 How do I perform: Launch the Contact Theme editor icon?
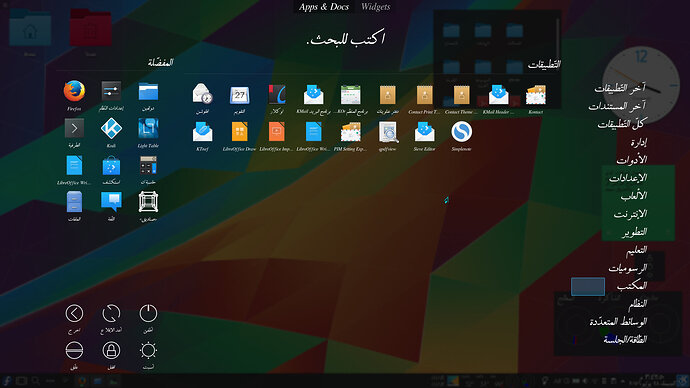point(462,94)
